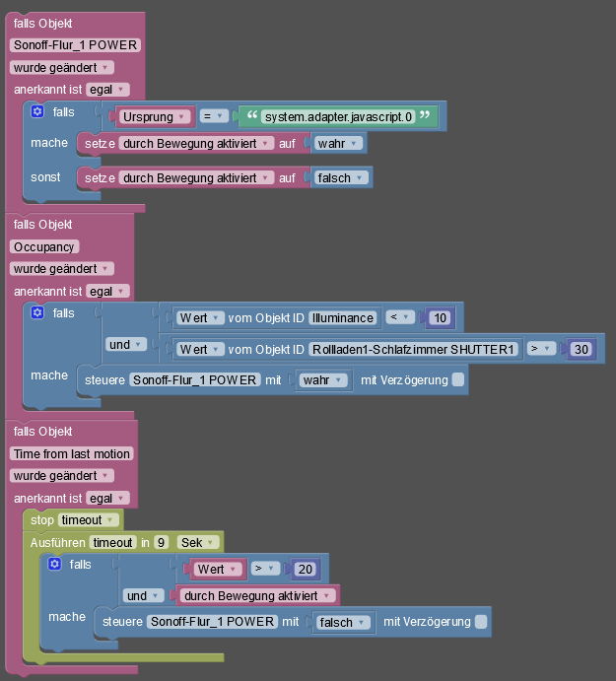
Task: Change '>' operator dropdown for SHUTTER1 comparison
Action: pyautogui.click(x=541, y=349)
